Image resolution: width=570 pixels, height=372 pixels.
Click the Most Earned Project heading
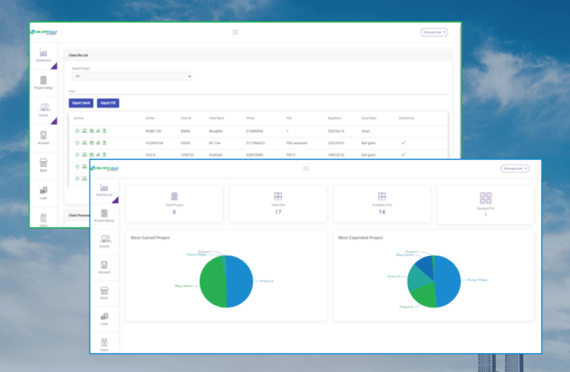click(x=150, y=237)
